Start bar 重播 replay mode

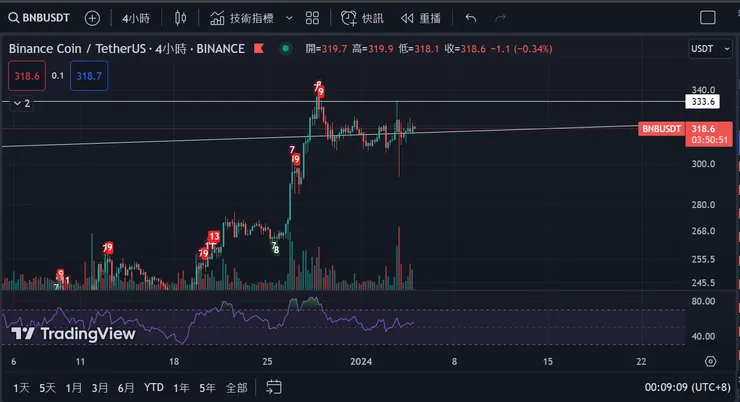click(x=420, y=18)
